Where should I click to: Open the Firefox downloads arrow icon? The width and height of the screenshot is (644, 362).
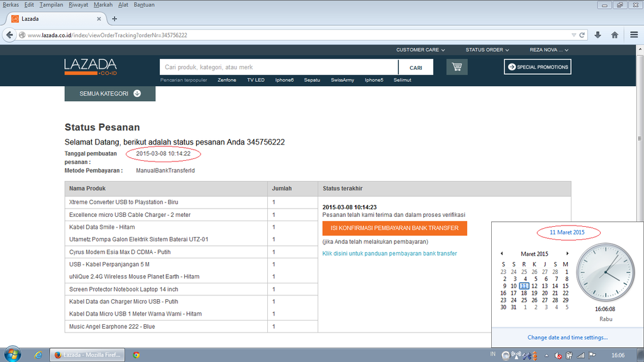597,35
